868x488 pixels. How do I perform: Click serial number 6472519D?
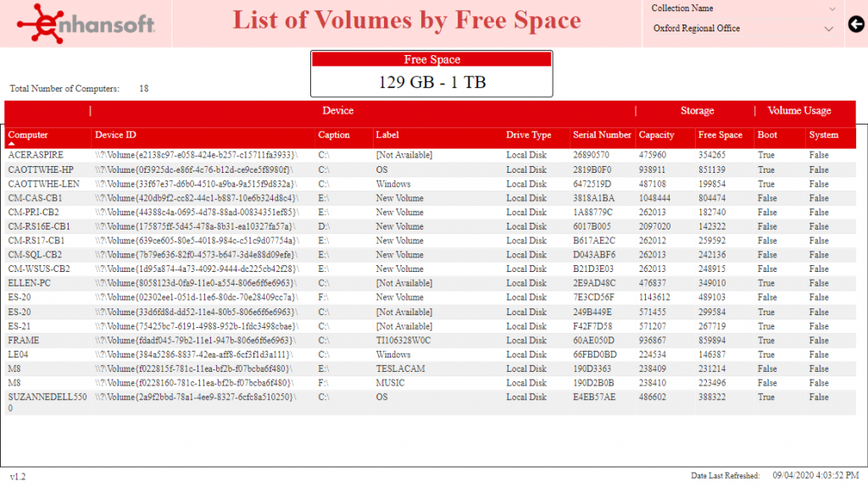pyautogui.click(x=592, y=184)
